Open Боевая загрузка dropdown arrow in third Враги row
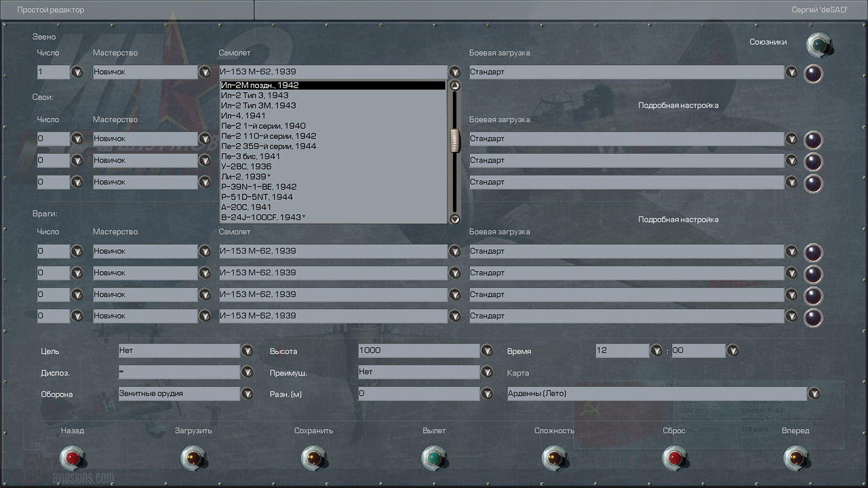 tap(791, 295)
